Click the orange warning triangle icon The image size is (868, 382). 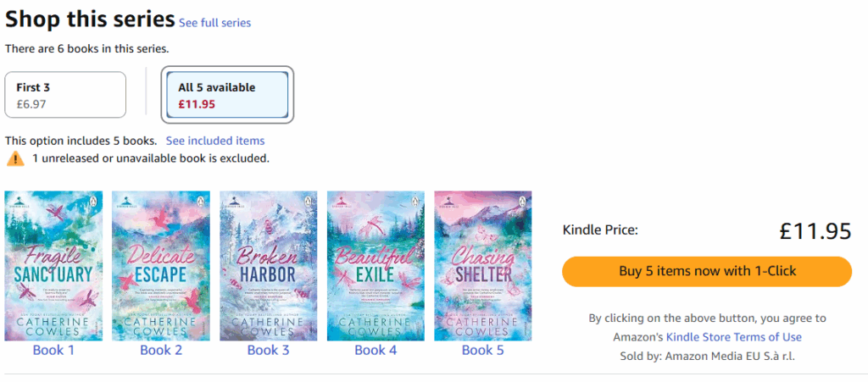click(x=15, y=159)
